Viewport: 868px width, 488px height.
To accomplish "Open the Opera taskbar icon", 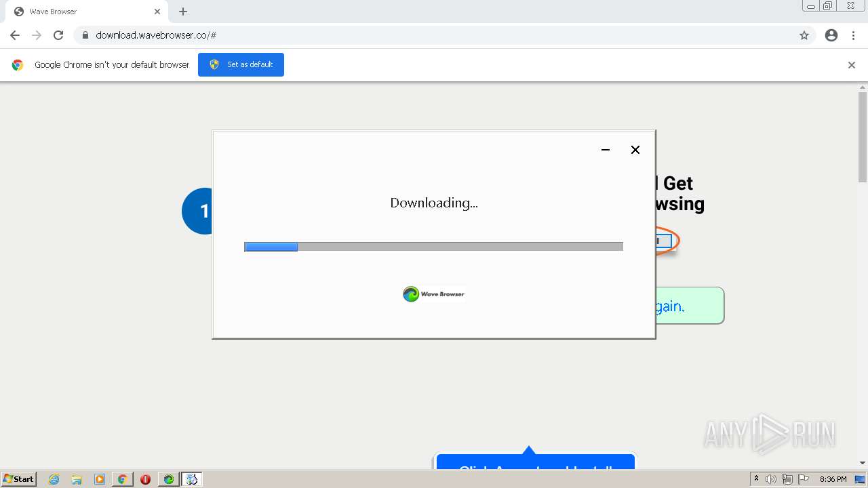I will tap(145, 479).
